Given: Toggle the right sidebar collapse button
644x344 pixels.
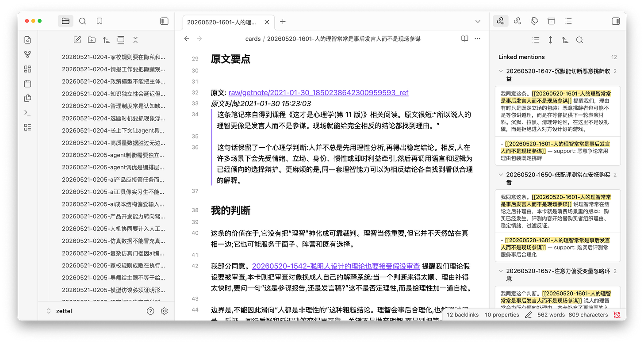Looking at the screenshot, I should coord(615,21).
